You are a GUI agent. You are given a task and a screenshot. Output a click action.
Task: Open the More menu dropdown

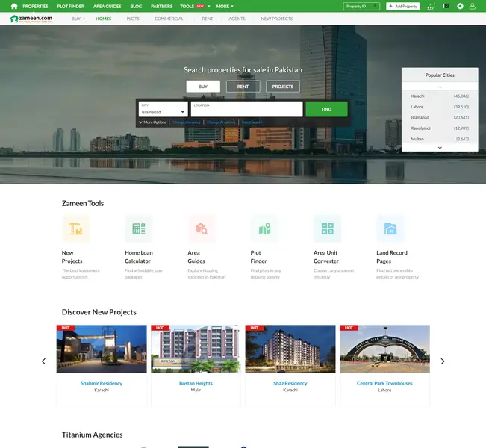click(225, 6)
